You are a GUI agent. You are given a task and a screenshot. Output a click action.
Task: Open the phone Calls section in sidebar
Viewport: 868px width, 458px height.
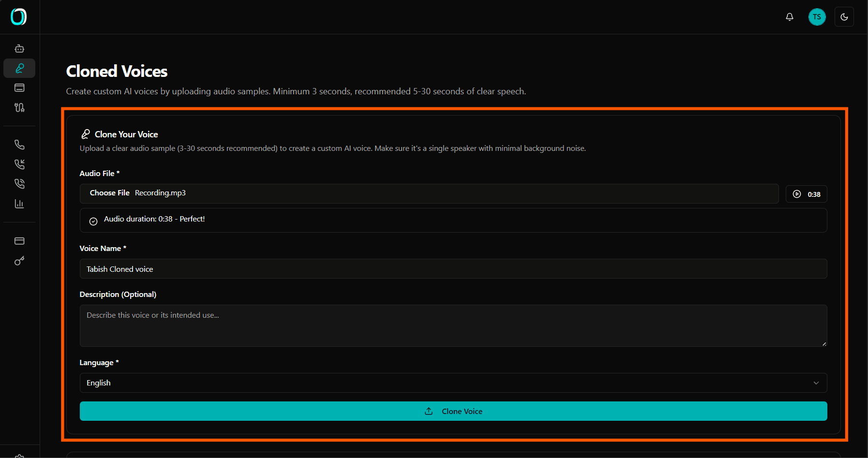19,144
